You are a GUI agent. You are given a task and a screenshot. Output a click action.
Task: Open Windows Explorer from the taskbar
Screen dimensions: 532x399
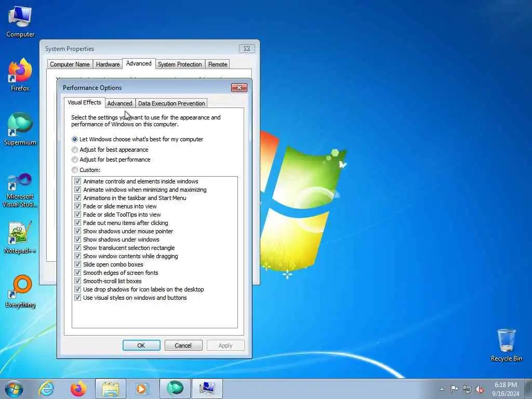tap(111, 389)
